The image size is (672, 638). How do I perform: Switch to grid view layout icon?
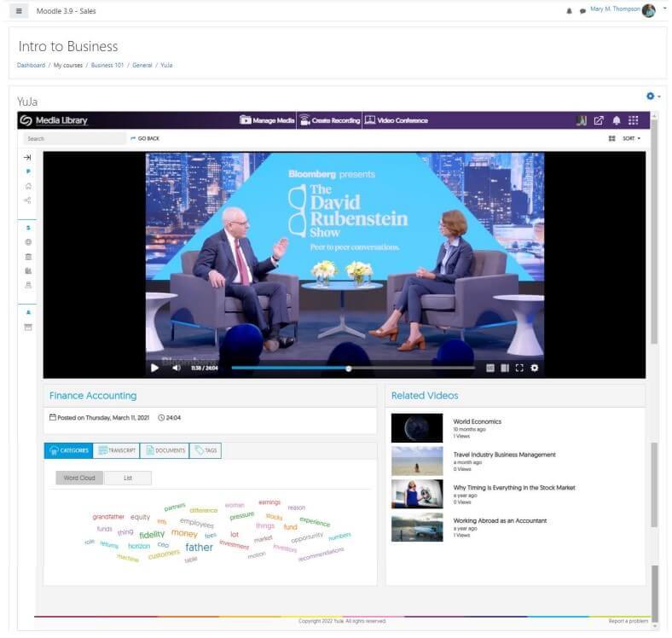(x=611, y=138)
